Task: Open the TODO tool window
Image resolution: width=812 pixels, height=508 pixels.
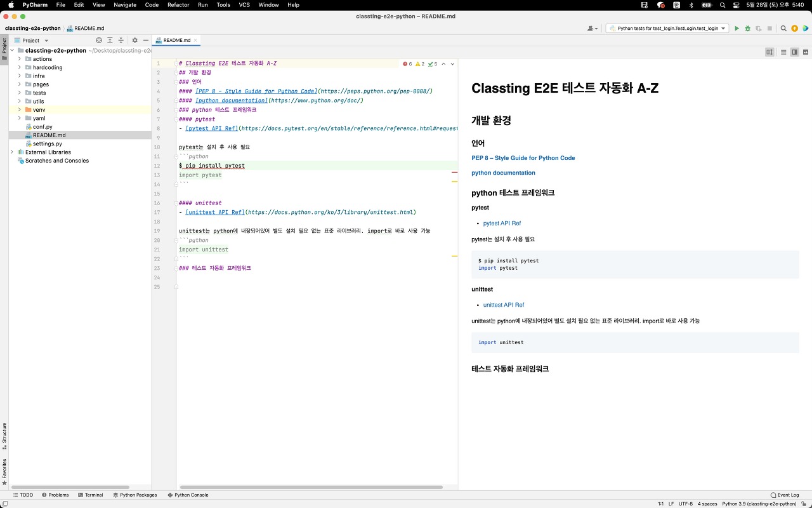Action: (23, 495)
